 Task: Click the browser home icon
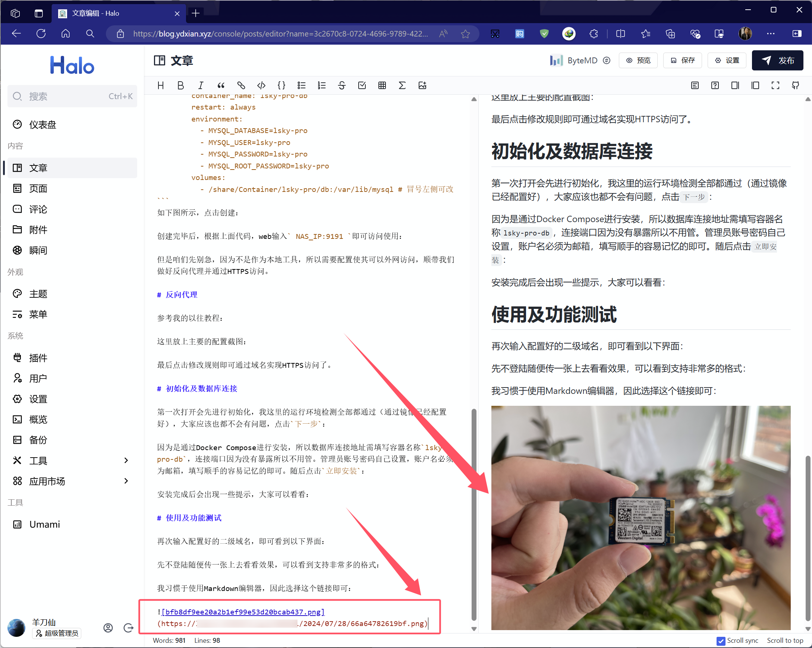[x=66, y=34]
